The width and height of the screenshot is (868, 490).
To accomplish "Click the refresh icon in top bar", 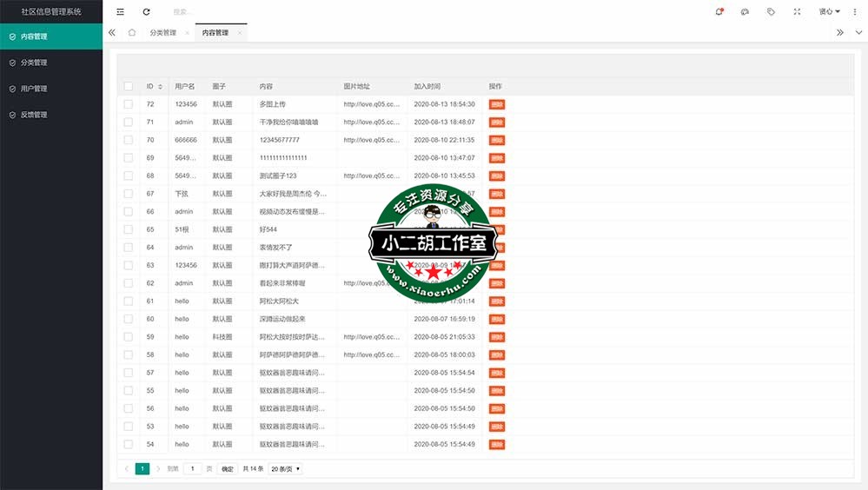I will (146, 11).
